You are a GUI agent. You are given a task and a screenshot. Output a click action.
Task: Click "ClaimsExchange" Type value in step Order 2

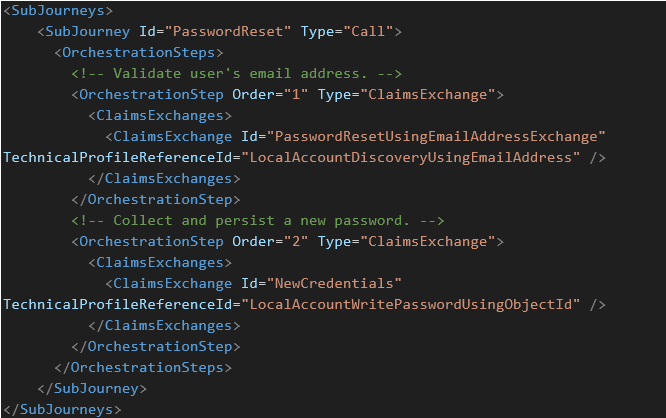click(x=427, y=241)
